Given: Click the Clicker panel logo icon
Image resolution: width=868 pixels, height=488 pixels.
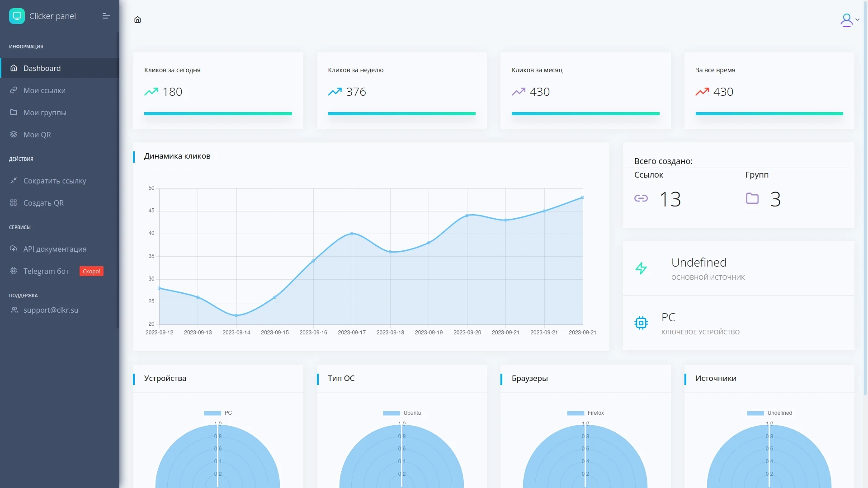Looking at the screenshot, I should pyautogui.click(x=17, y=16).
